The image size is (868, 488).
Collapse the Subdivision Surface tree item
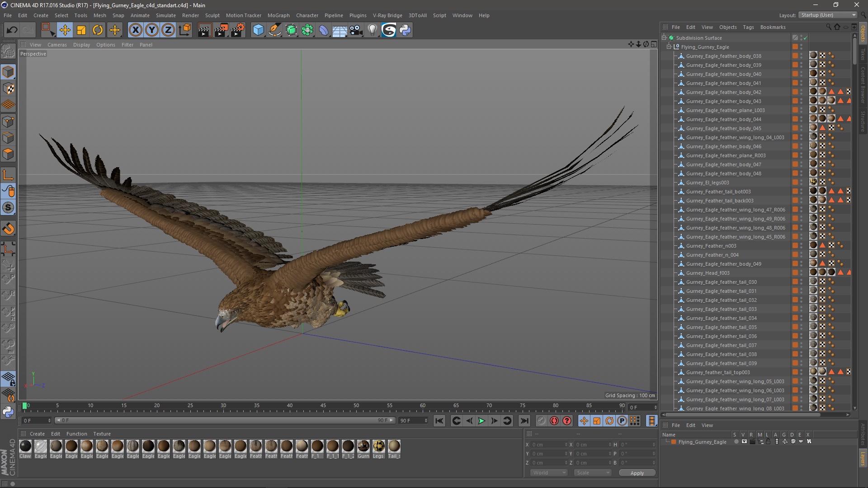click(x=665, y=38)
